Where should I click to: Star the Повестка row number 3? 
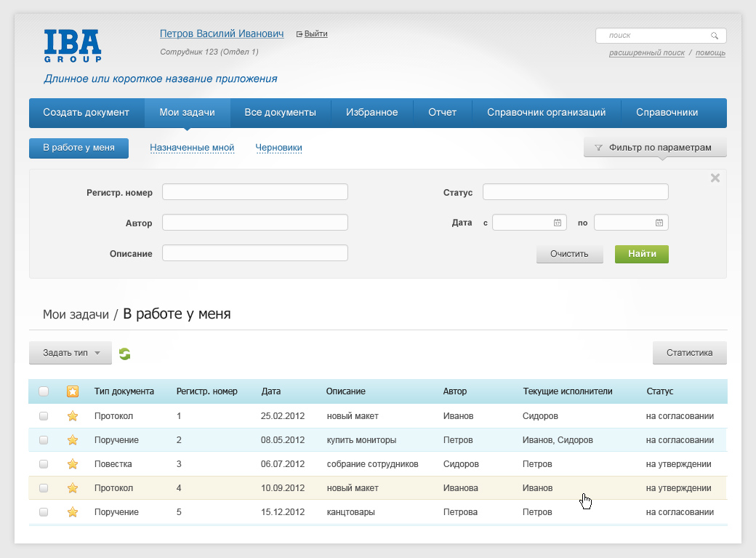pyautogui.click(x=73, y=464)
